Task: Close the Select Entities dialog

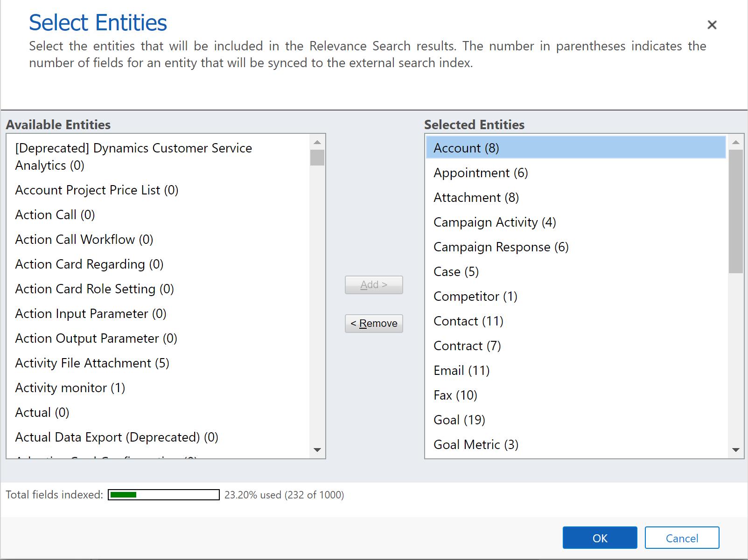Action: click(712, 25)
